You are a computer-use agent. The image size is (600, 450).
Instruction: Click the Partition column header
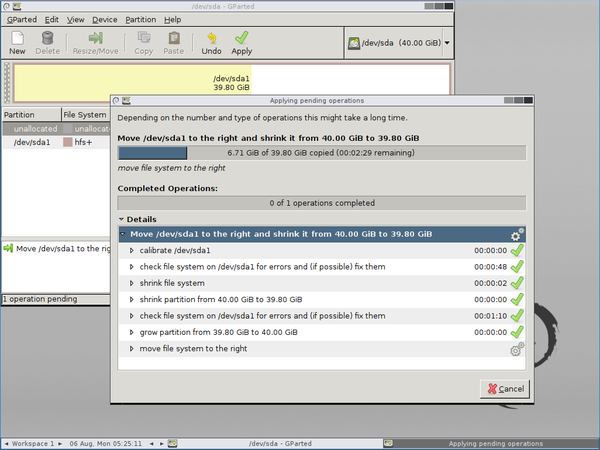pyautogui.click(x=31, y=114)
